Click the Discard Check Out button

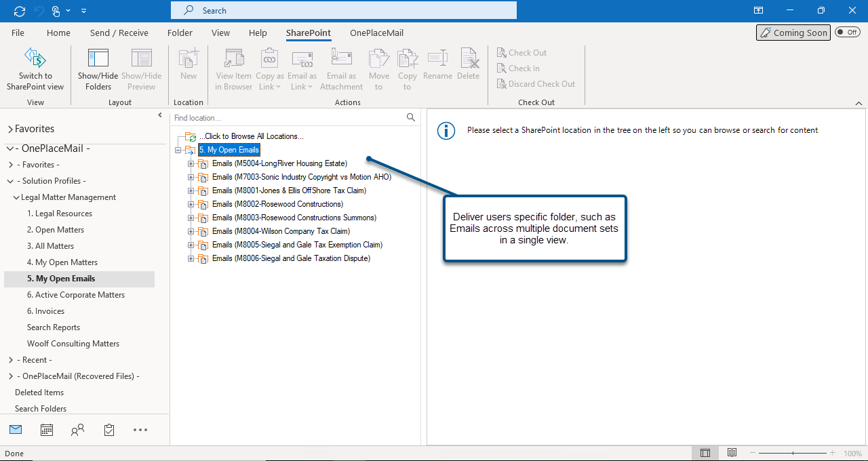pyautogui.click(x=536, y=84)
